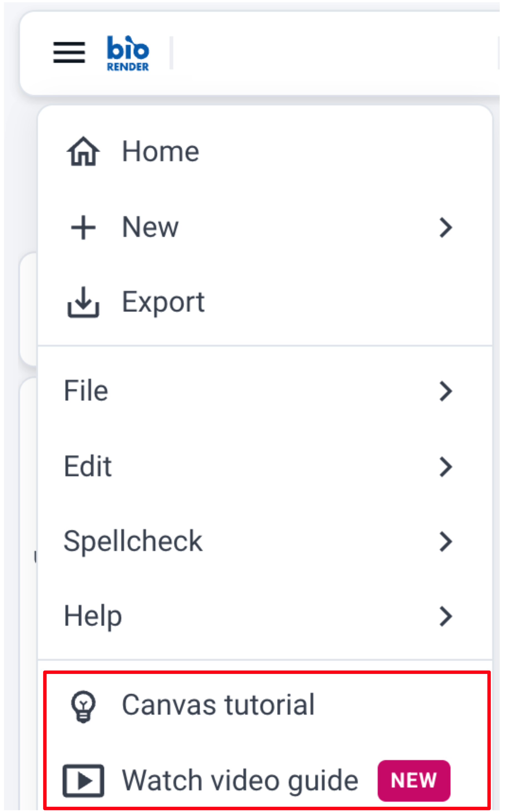Click the Home house icon
The image size is (505, 812).
83,151
